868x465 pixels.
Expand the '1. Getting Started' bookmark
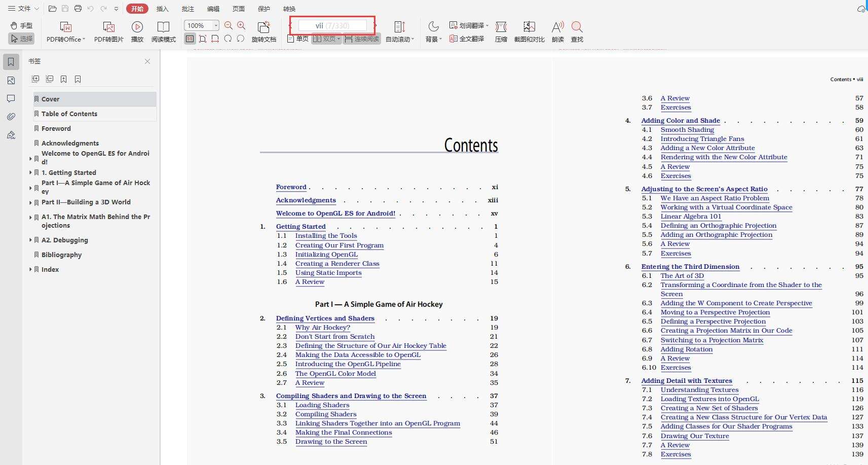[30, 173]
